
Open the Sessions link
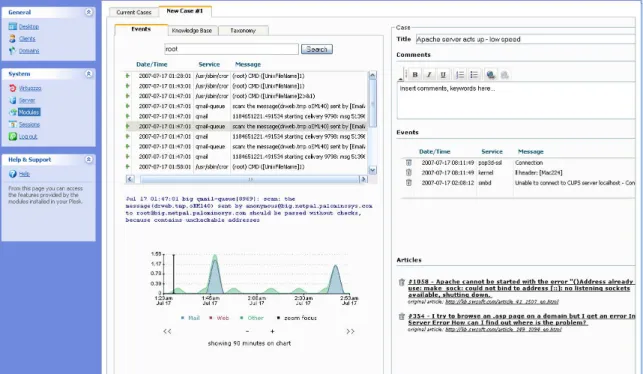29,124
